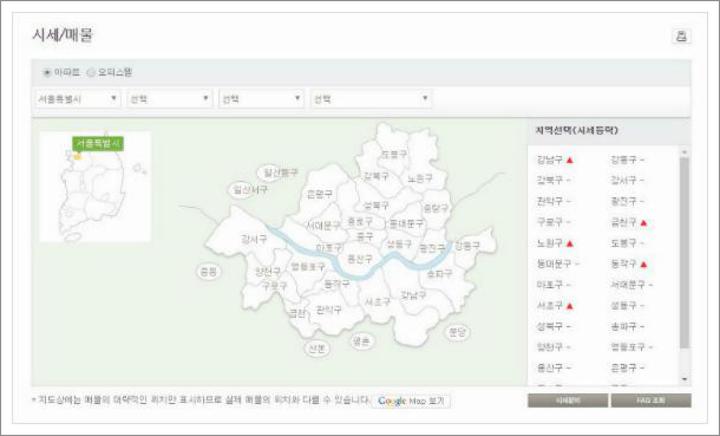The image size is (720, 436).
Task: Select 도봉구 in the region list
Action: coord(623,243)
